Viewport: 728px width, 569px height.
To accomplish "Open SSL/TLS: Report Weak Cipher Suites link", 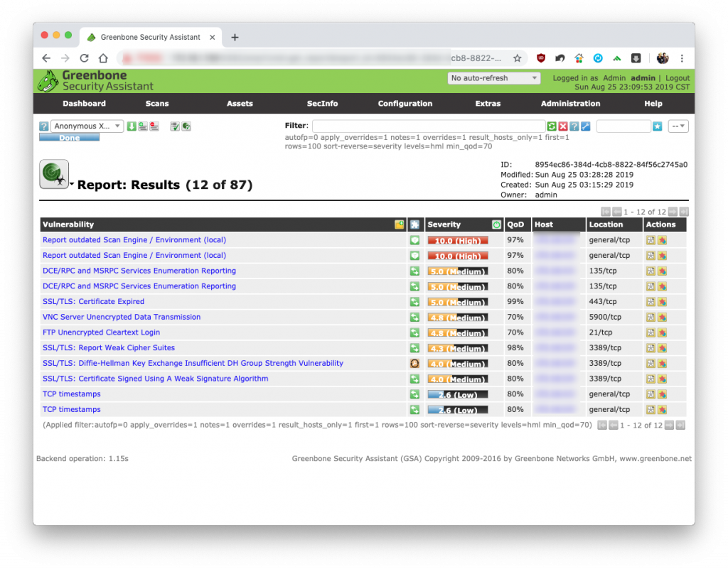I will click(x=109, y=347).
